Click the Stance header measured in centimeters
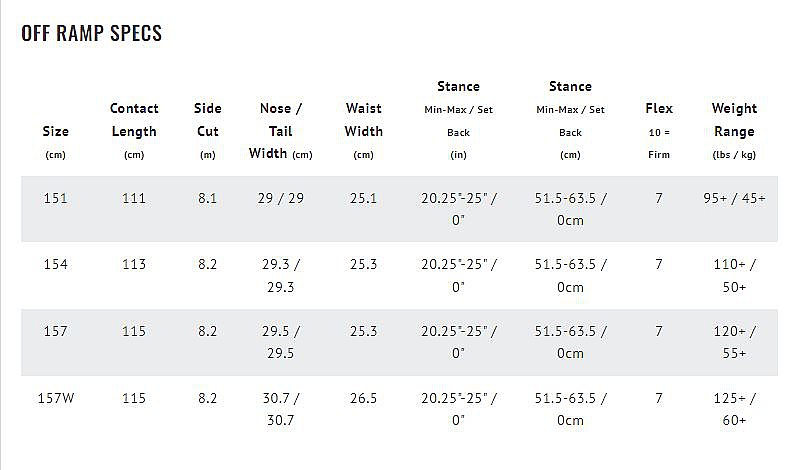Screen dimensions: 785x470 coord(570,87)
